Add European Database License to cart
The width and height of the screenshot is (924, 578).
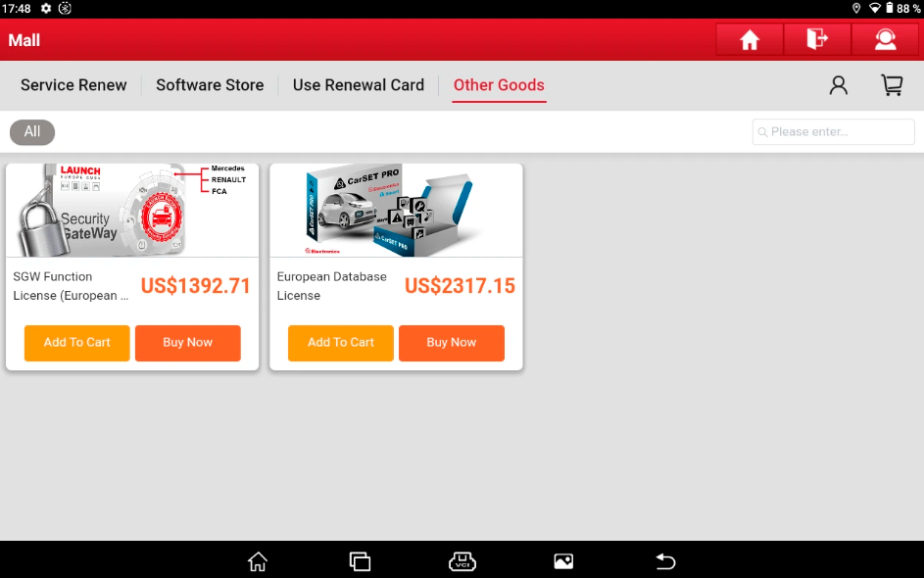coord(341,343)
